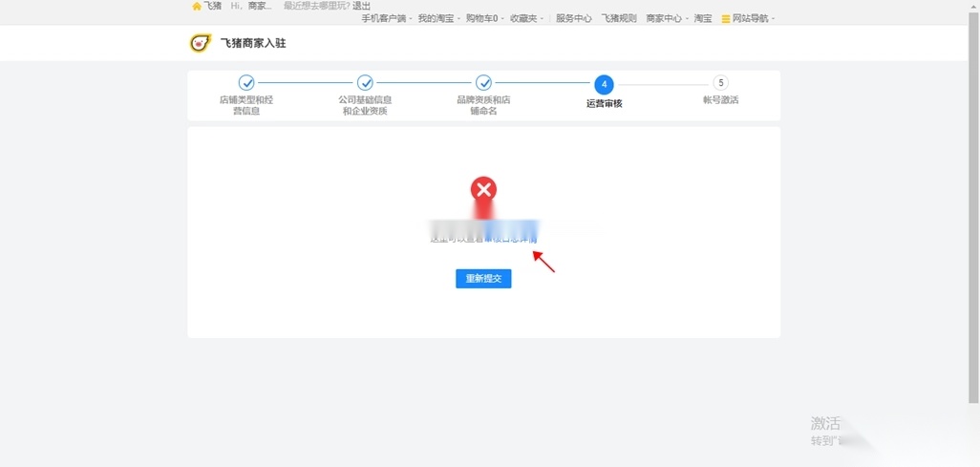The width and height of the screenshot is (980, 467).
Task: Expand the 我的淘宝 menu
Action: coord(438,19)
